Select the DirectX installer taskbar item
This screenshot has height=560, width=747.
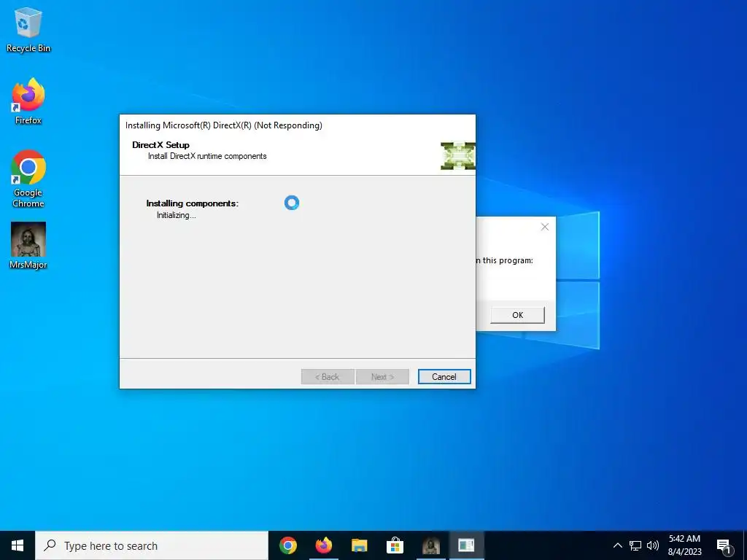(466, 545)
